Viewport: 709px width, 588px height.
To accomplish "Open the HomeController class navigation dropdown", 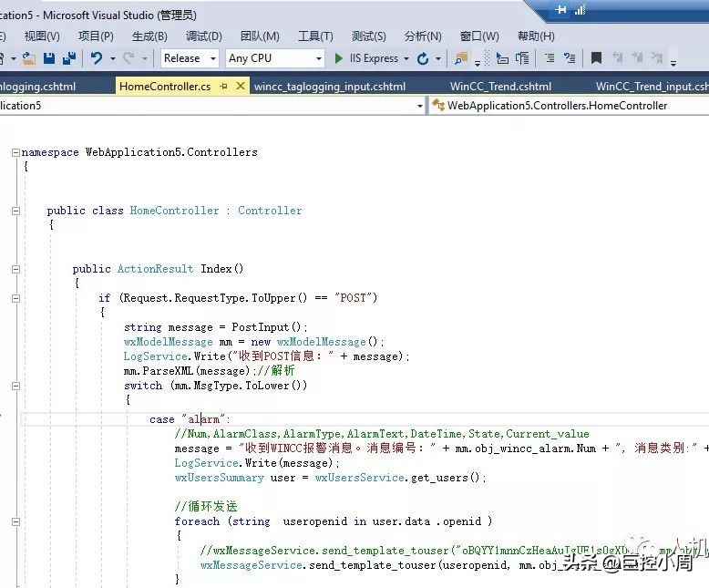I will (565, 106).
